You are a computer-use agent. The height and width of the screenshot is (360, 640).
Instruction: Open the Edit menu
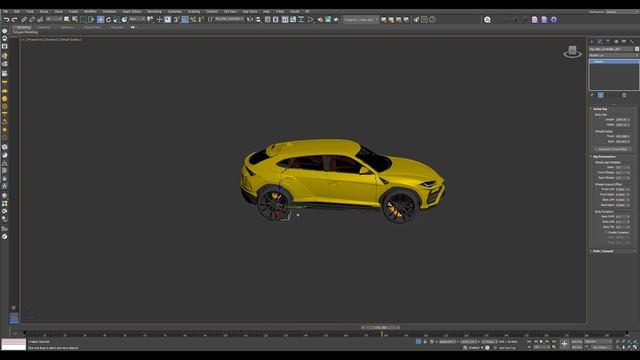coord(17,11)
